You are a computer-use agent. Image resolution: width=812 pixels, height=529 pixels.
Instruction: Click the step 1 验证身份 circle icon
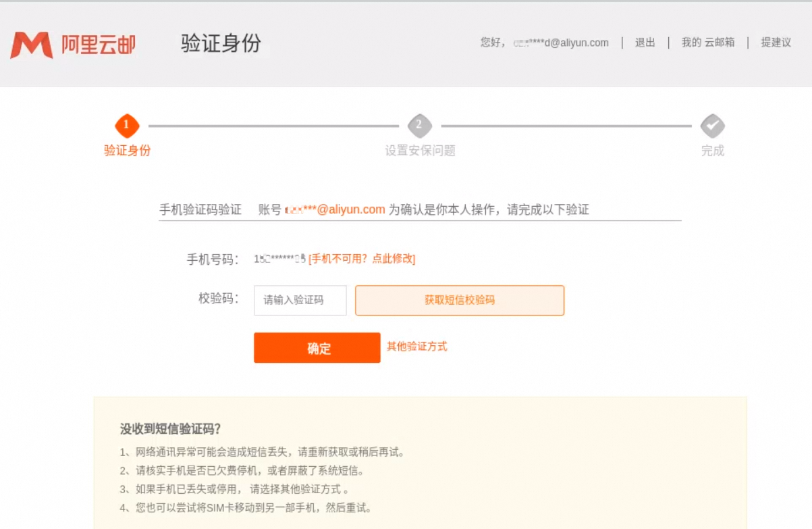click(126, 126)
